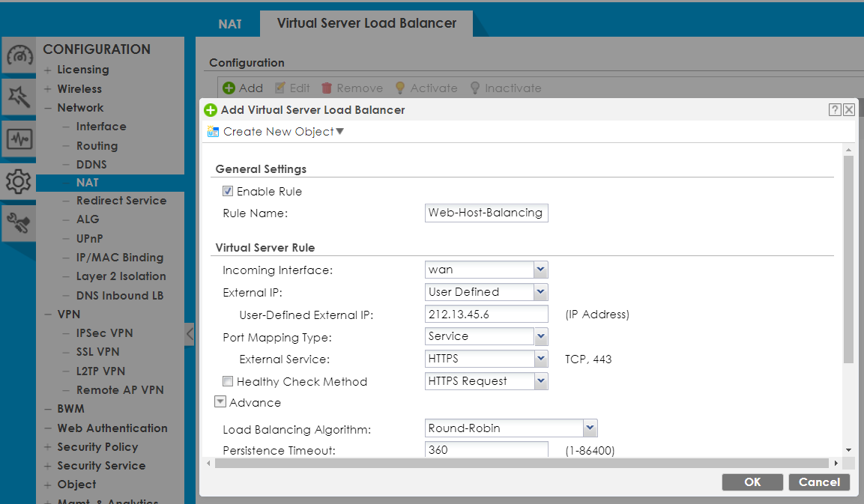Select NAT in the Network menu
The image size is (864, 504).
(88, 182)
